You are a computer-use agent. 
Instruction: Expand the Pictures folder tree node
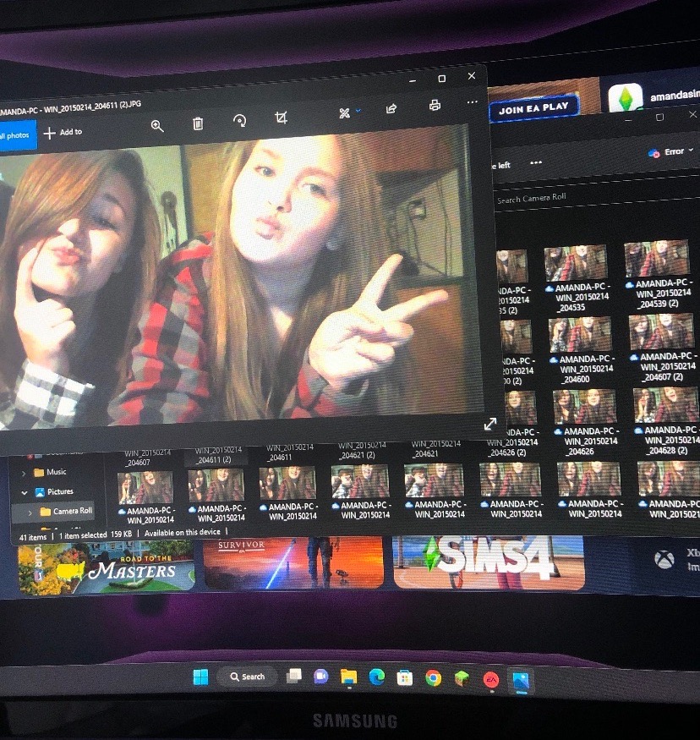click(x=24, y=492)
